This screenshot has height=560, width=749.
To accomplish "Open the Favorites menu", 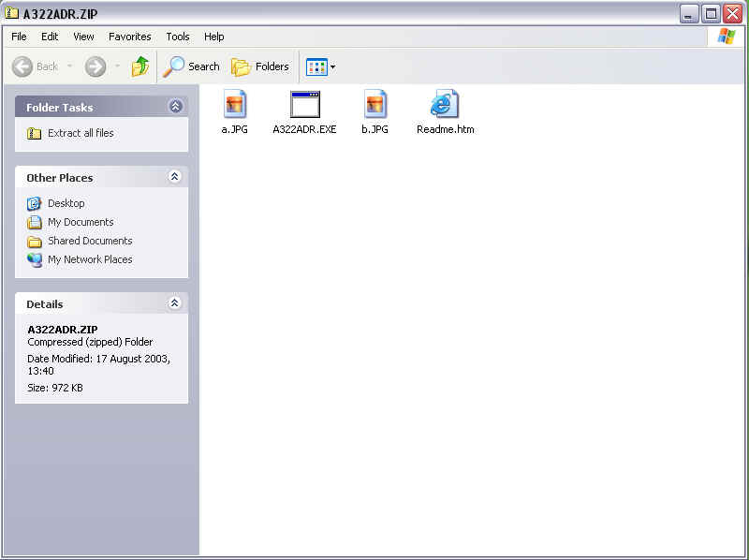I will 130,37.
